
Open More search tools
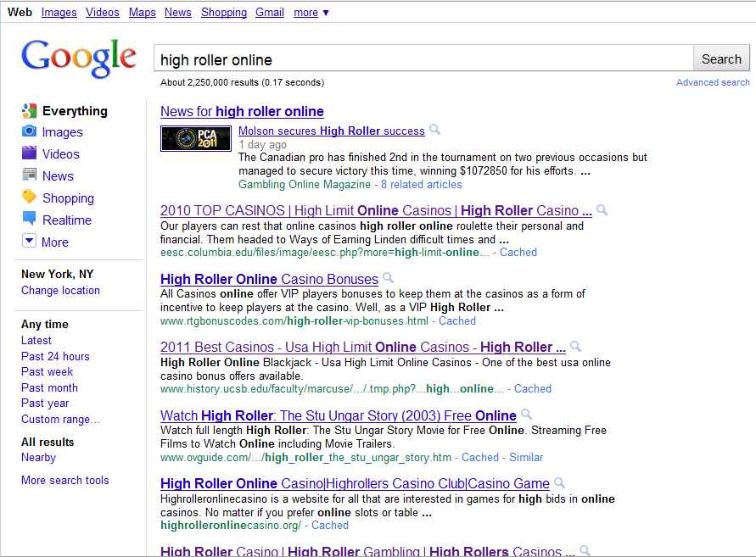65,481
